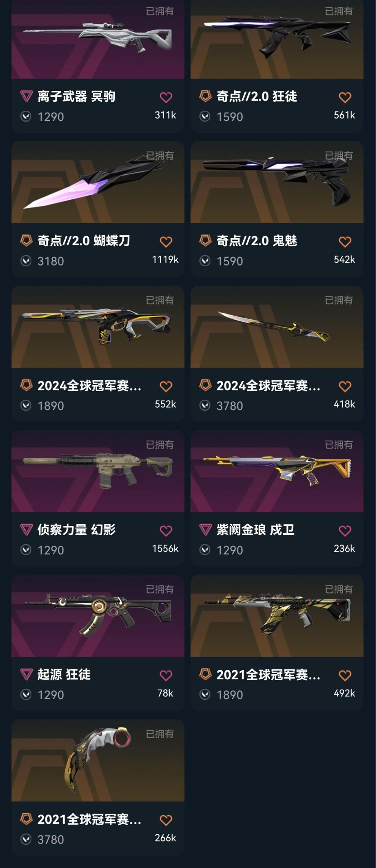This screenshot has width=376, height=868.
Task: Click heart icon for 起源 狂徒
Action: (x=166, y=676)
